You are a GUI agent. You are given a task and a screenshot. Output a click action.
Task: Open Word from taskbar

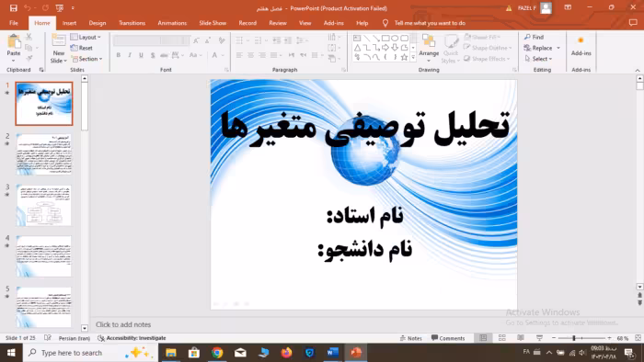[333, 353]
